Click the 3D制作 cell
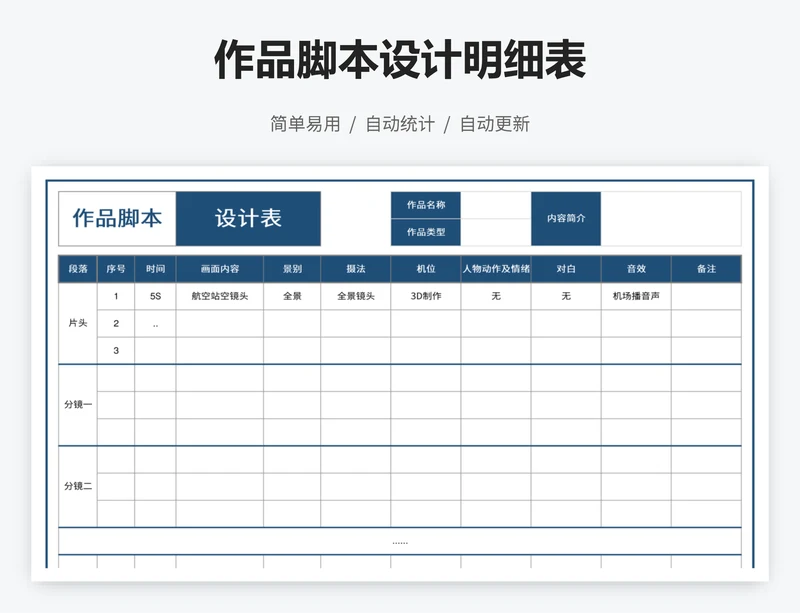Screen dimensions: 800x613 [426, 296]
